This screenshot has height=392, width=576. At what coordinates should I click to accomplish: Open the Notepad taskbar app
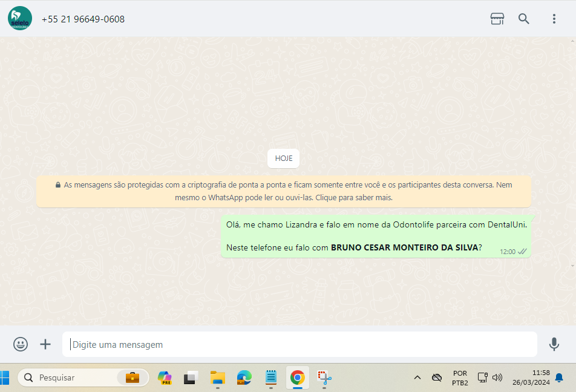click(270, 377)
